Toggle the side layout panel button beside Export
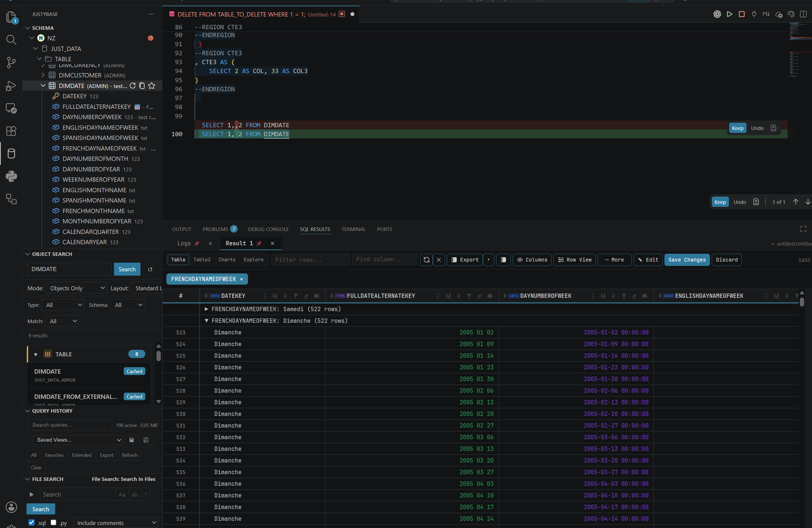Screen dimensions: 812x528 point(503,260)
